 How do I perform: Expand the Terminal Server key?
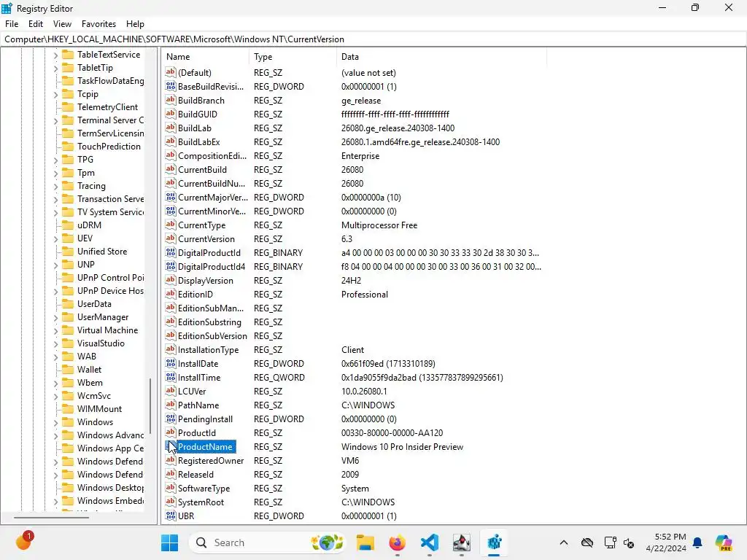click(x=55, y=121)
